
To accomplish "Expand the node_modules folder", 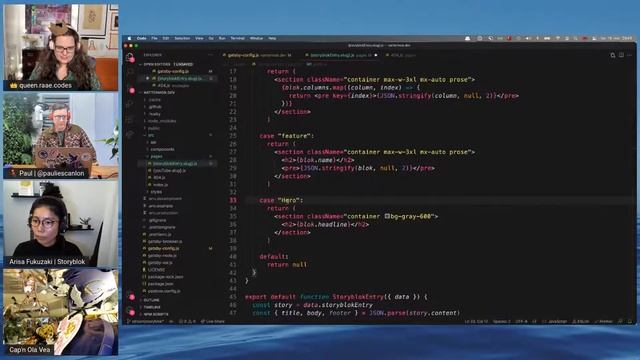I will 162,121.
